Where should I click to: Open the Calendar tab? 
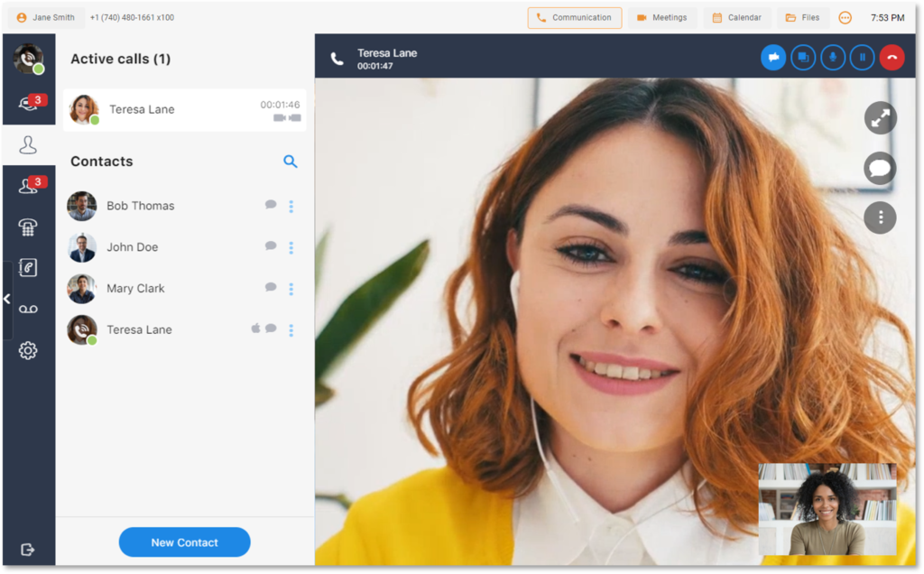[x=737, y=17]
